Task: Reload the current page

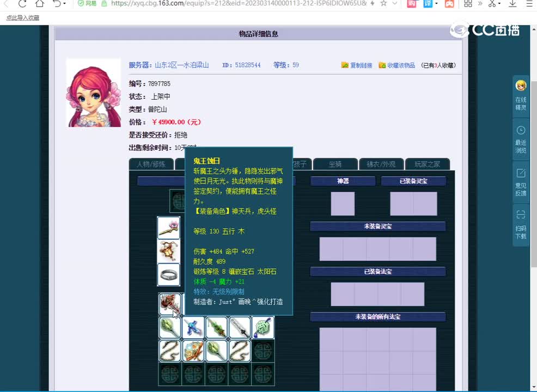Action: coord(23,3)
